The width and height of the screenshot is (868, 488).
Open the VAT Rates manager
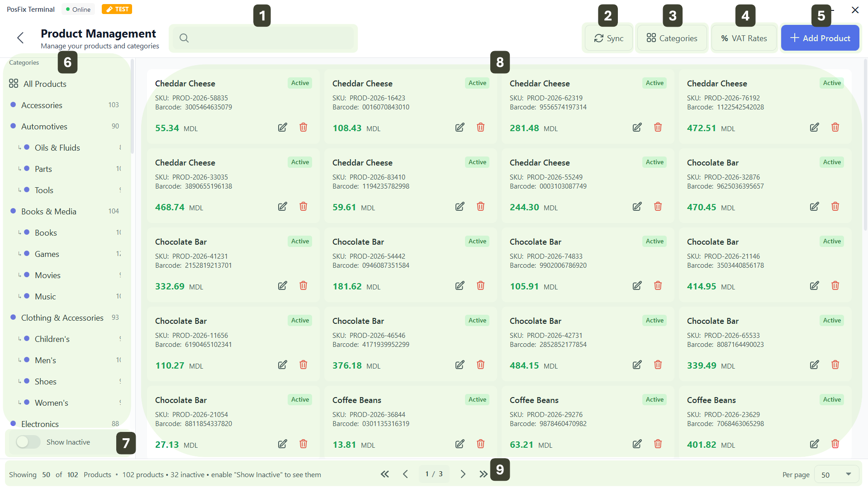744,38
